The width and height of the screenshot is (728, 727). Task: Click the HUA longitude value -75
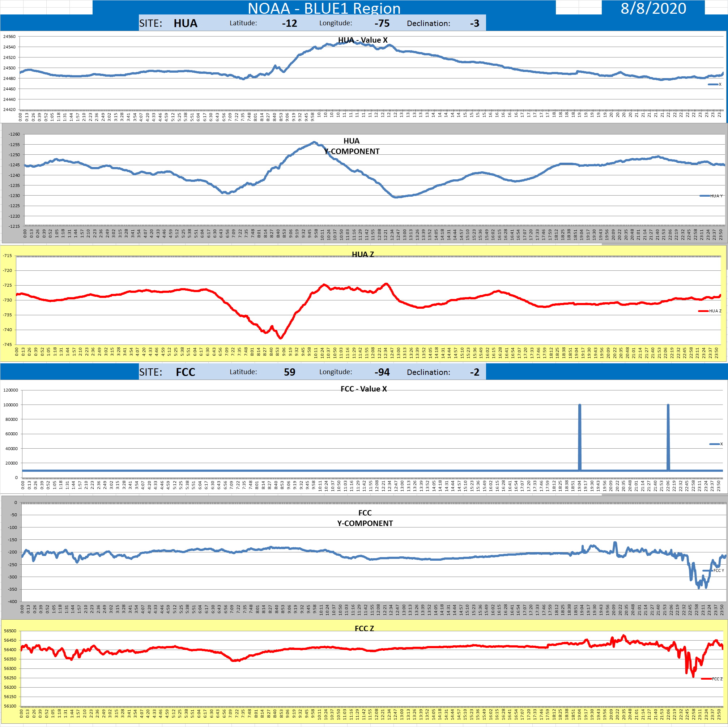coord(382,23)
